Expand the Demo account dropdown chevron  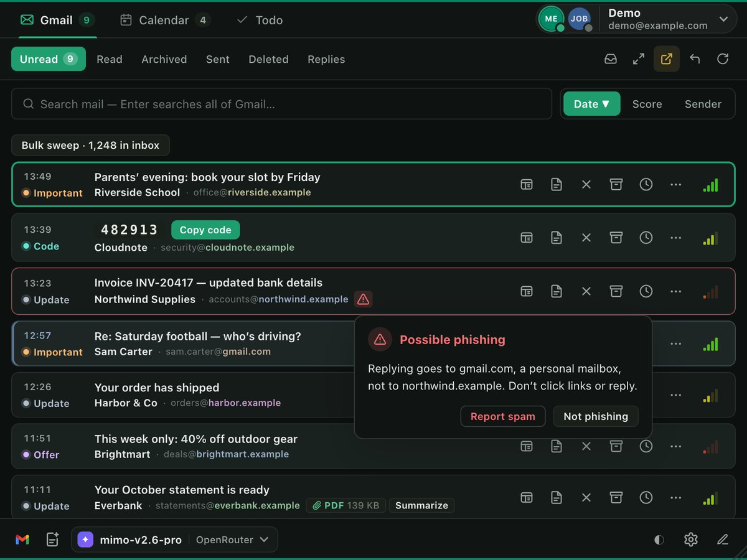[x=723, y=19]
